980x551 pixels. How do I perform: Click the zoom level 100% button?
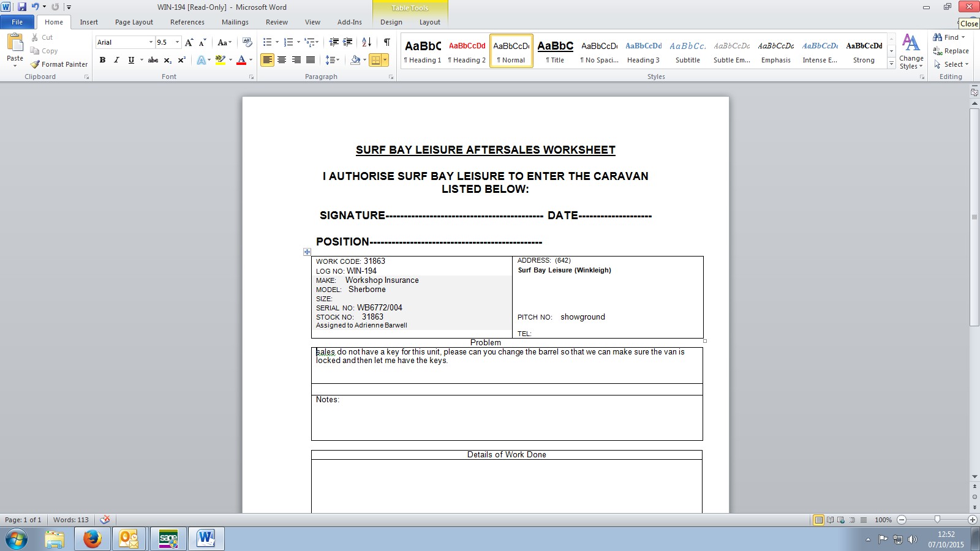tap(883, 520)
